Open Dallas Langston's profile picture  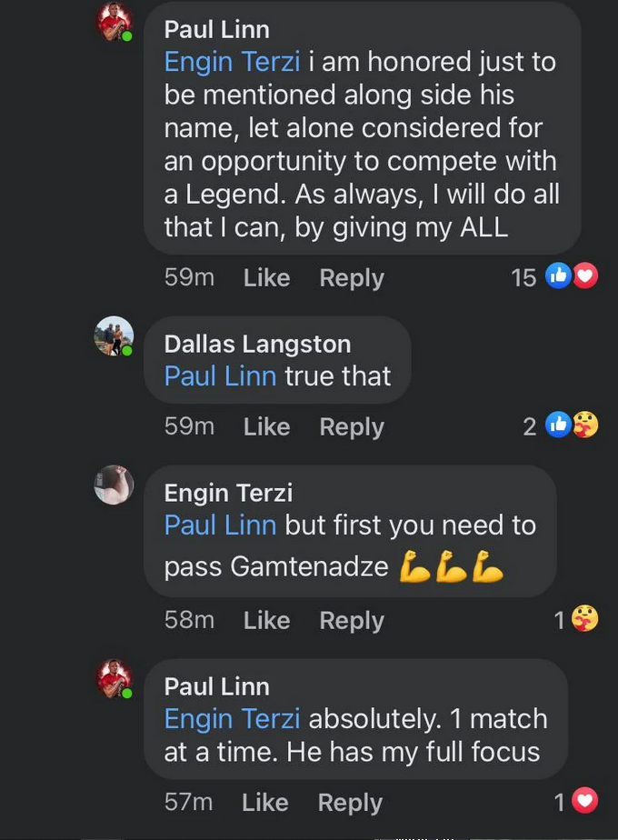pyautogui.click(x=114, y=336)
